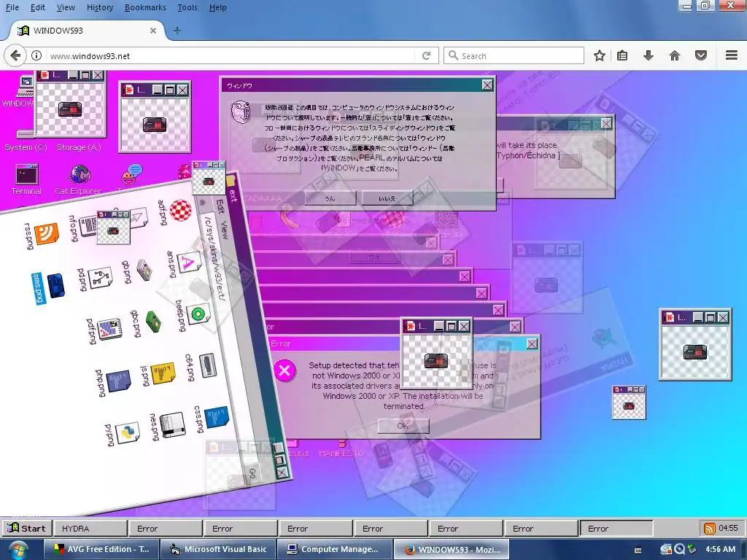Viewport: 747px width, 560px height.
Task: Open the Firefox Help menu
Action: [217, 7]
